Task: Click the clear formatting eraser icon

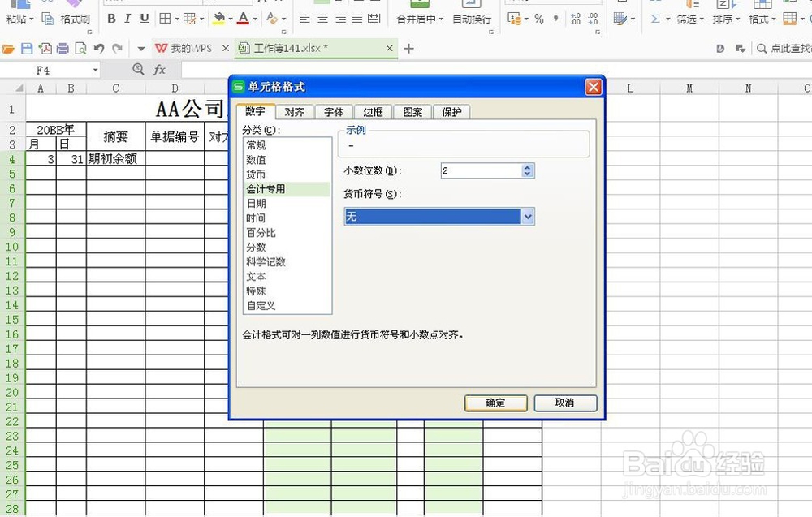Action: click(x=272, y=19)
